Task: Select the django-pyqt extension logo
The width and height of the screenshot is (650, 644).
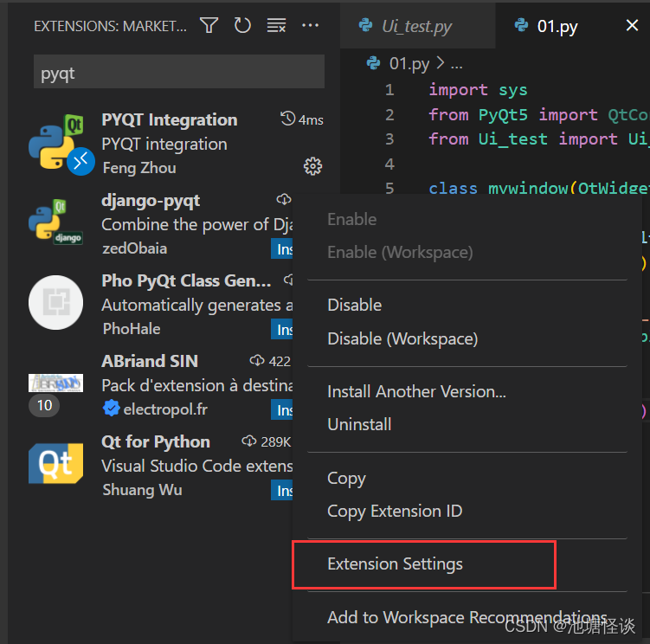Action: click(x=55, y=222)
